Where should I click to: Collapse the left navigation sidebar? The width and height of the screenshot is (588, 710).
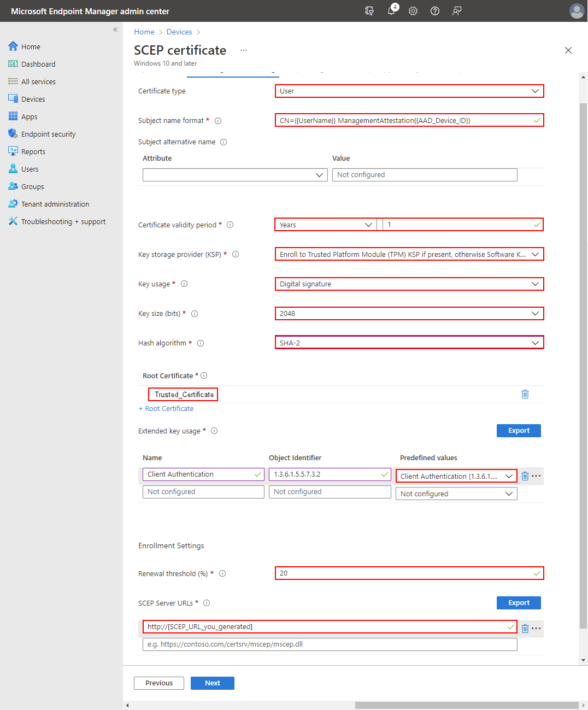tap(115, 30)
